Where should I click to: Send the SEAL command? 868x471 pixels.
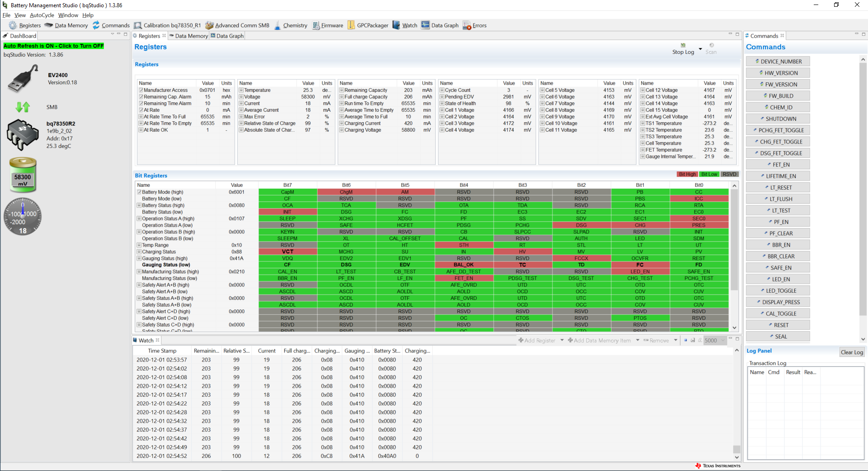[x=778, y=337]
